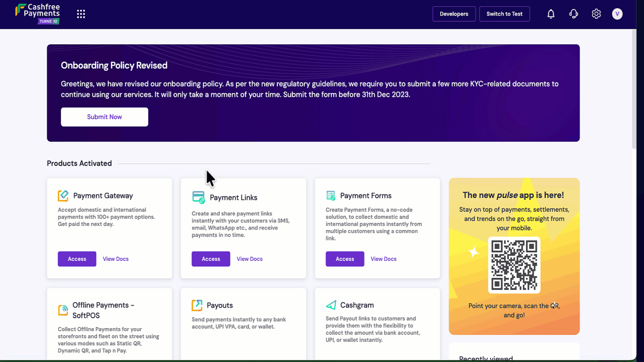Access the Payment Gateway product

pos(77,259)
